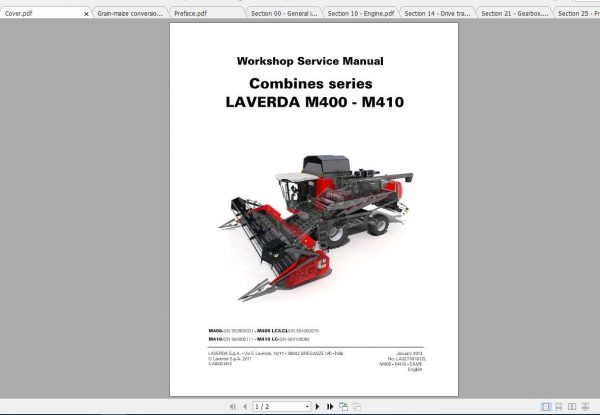Screen dimensions: 600x415
Task: Open the Grain-maize conversion tab
Action: pos(130,13)
